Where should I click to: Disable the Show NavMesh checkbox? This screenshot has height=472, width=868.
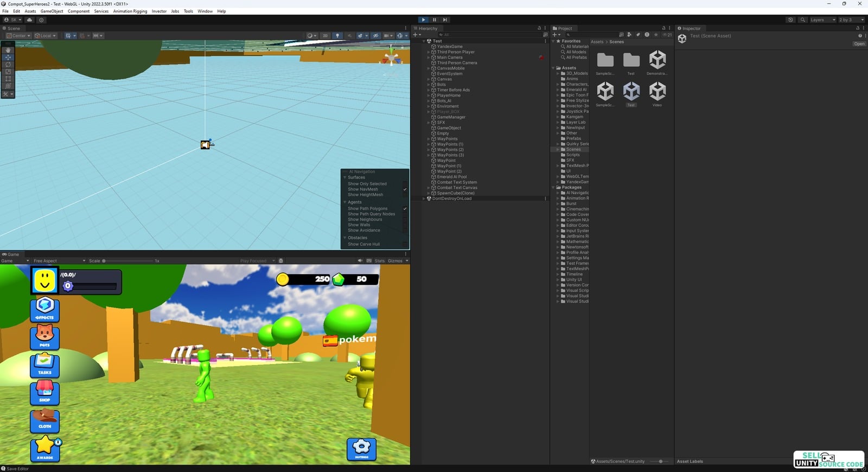tap(405, 189)
